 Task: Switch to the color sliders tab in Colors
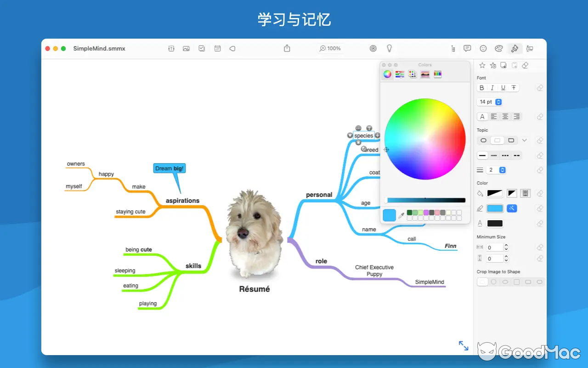pos(399,74)
